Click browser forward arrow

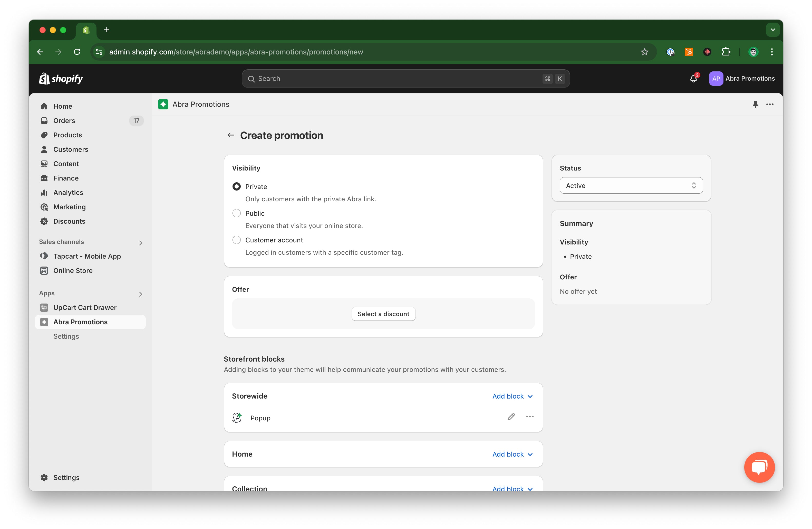(59, 52)
